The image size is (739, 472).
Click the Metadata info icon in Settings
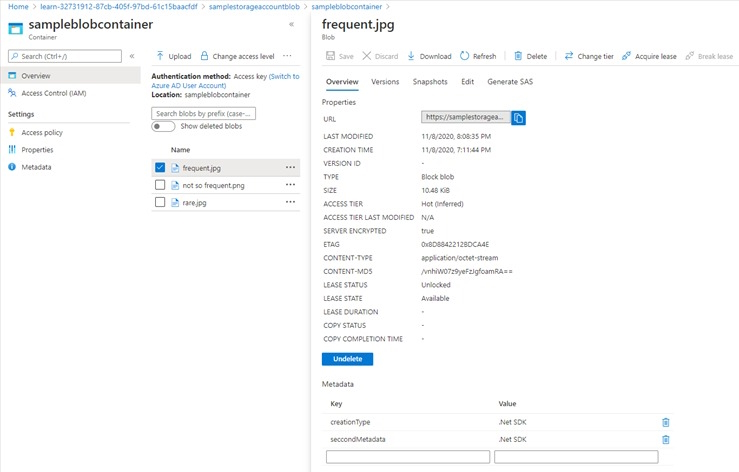pos(12,167)
